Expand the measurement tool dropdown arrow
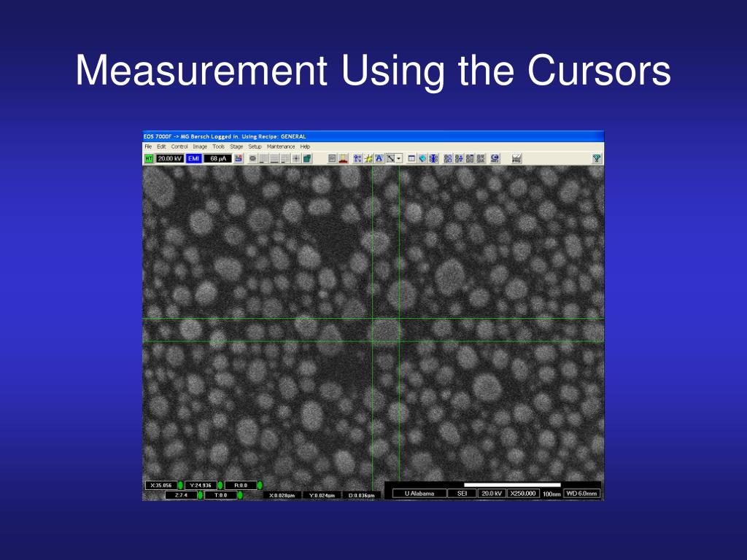The image size is (747, 560). (x=399, y=158)
